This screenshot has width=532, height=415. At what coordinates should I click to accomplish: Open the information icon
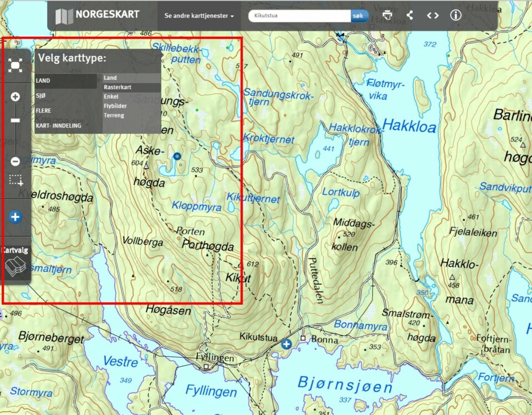(x=456, y=16)
